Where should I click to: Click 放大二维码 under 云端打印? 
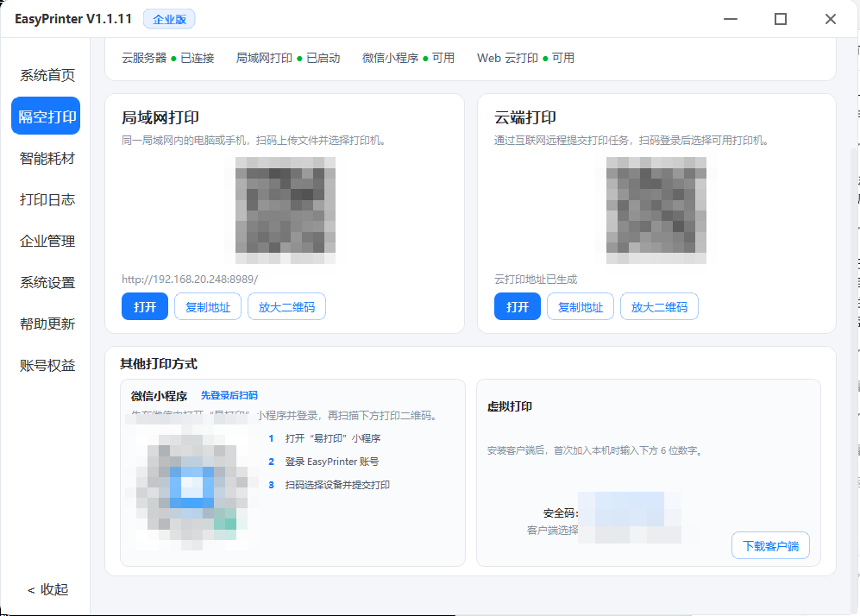[x=659, y=306]
